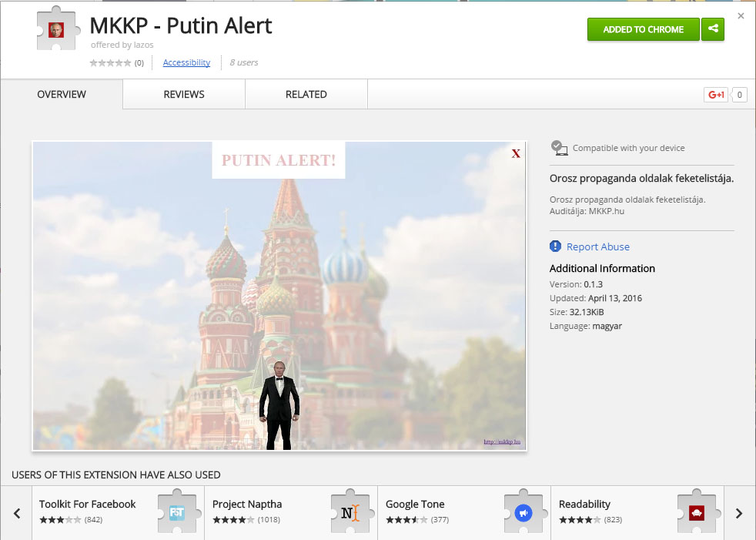Click the "Language: magyar" line

586,326
